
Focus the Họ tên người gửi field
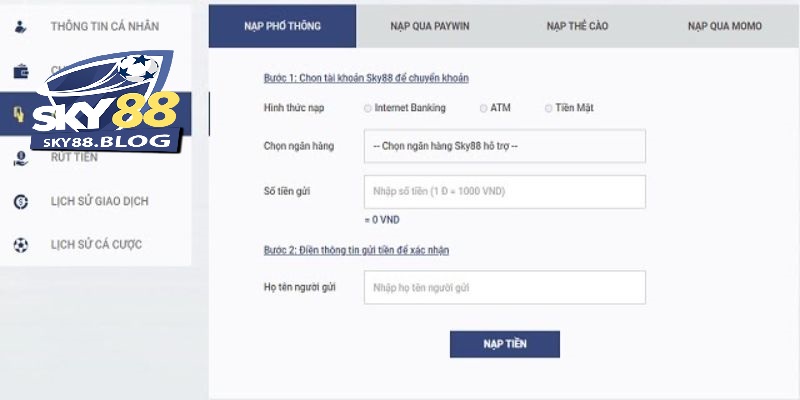(504, 288)
